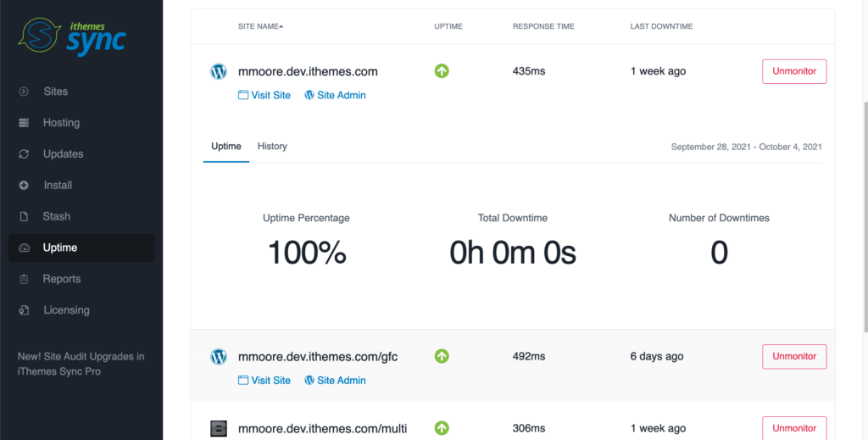Screen dimensions: 868x440
Task: Click the mmoore.dev.ithemes.com/gfc site name
Action: click(318, 356)
